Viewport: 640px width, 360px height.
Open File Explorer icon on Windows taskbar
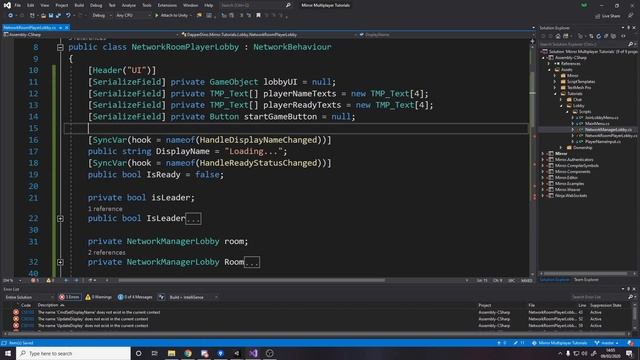[171, 353]
